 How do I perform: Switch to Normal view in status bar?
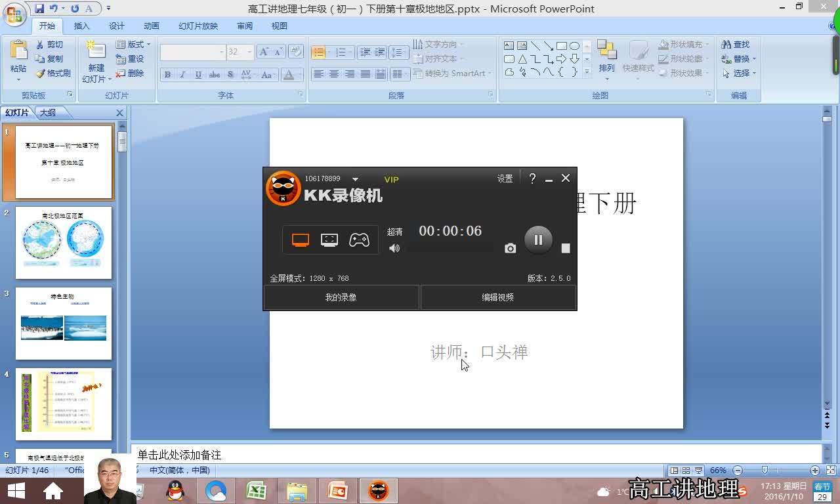pyautogui.click(x=674, y=471)
